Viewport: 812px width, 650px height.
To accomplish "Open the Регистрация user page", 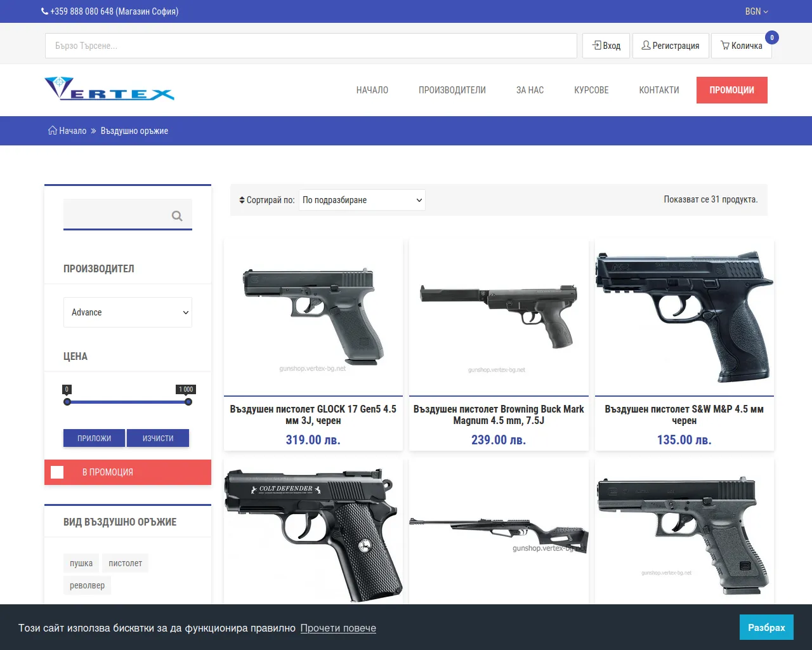I will click(670, 46).
